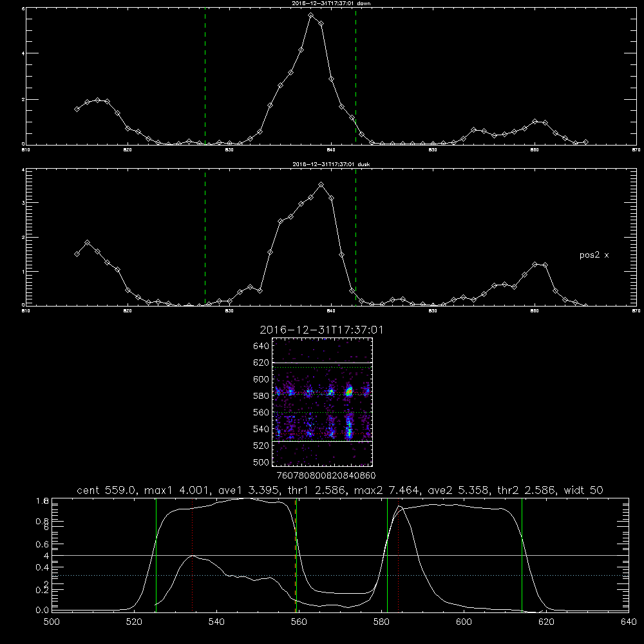Image resolution: width=644 pixels, height=644 pixels.
Task: Click the right green dashed line in dusk plot
Action: (355, 237)
